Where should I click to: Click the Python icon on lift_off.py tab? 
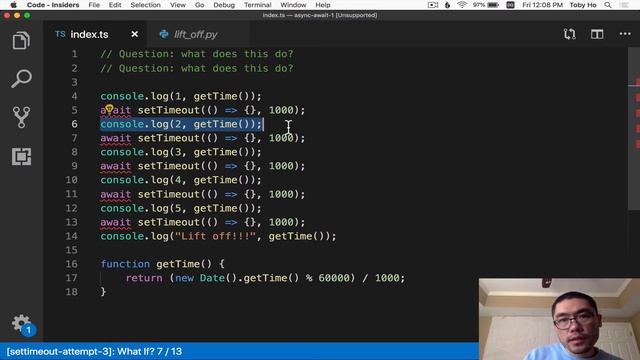[x=164, y=34]
